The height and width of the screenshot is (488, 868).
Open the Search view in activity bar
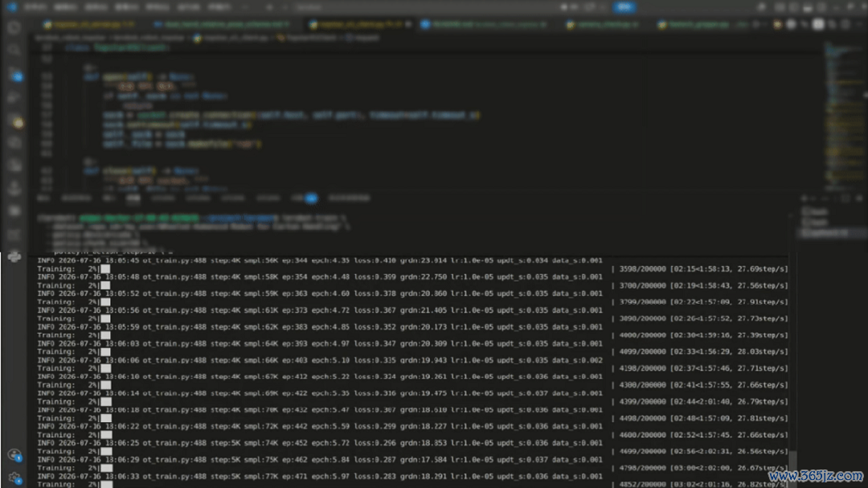tap(14, 51)
